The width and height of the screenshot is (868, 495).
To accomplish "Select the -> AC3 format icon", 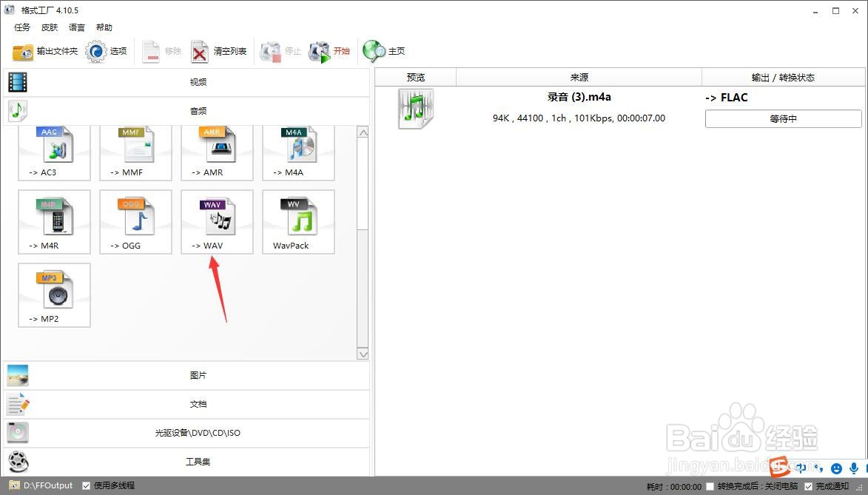I will coord(54,152).
